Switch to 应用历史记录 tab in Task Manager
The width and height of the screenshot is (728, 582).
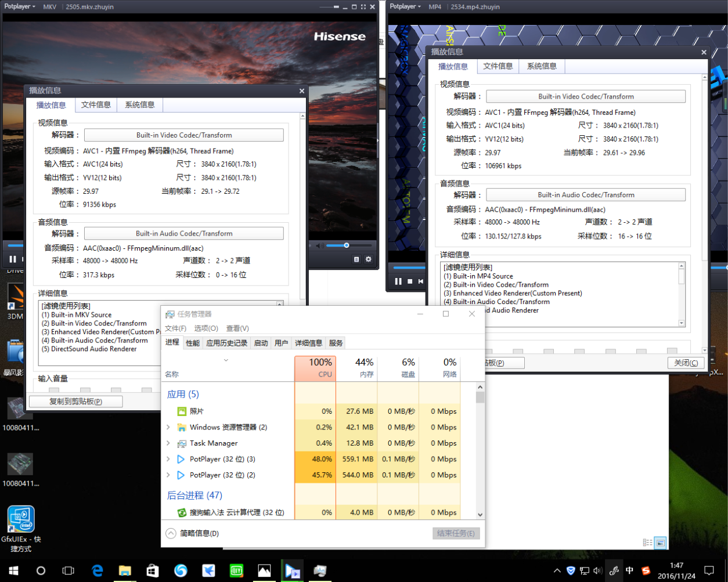point(227,343)
